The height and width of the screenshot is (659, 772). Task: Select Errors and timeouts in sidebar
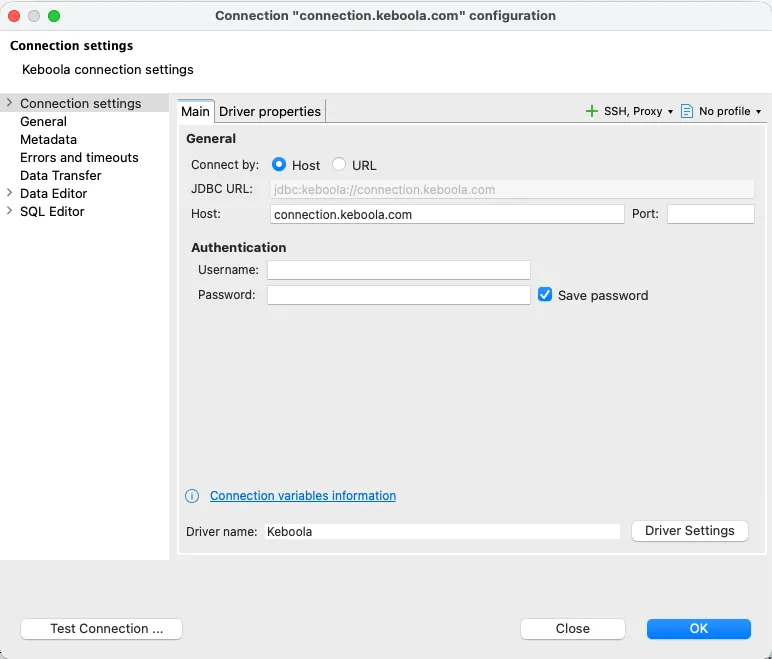click(x=79, y=157)
